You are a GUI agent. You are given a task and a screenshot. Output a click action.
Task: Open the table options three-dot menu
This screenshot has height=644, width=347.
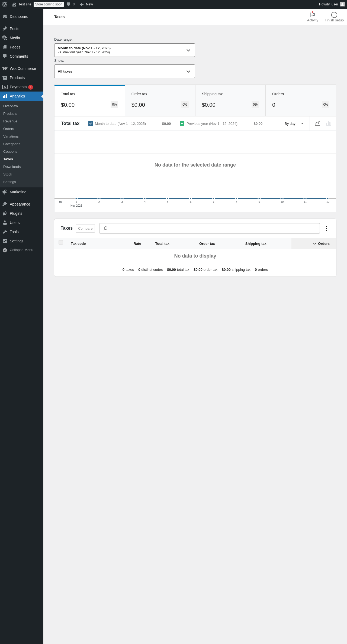[x=326, y=228]
